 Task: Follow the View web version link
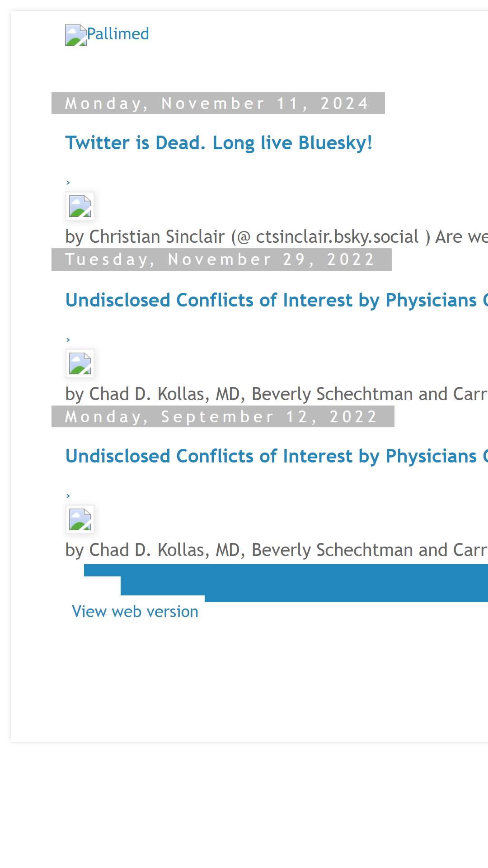click(x=135, y=612)
